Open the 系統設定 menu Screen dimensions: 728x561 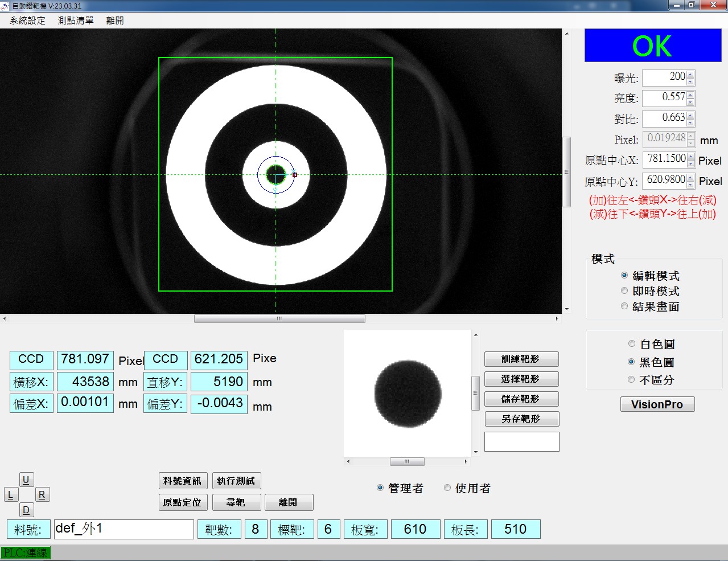pos(27,21)
